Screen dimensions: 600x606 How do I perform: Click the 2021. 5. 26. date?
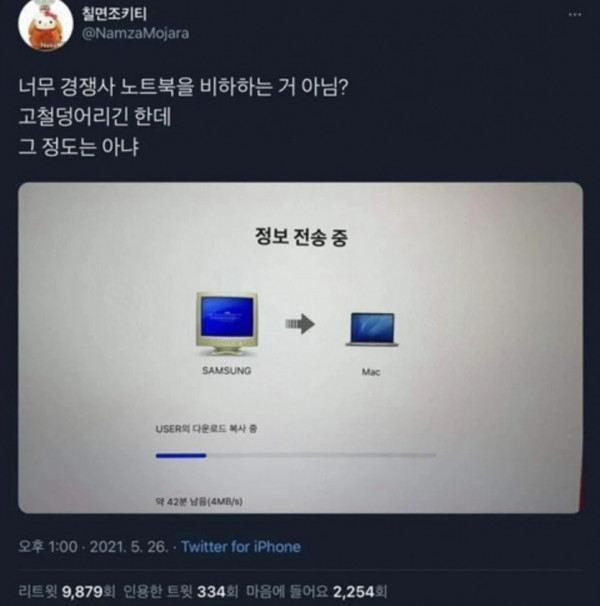point(129,547)
